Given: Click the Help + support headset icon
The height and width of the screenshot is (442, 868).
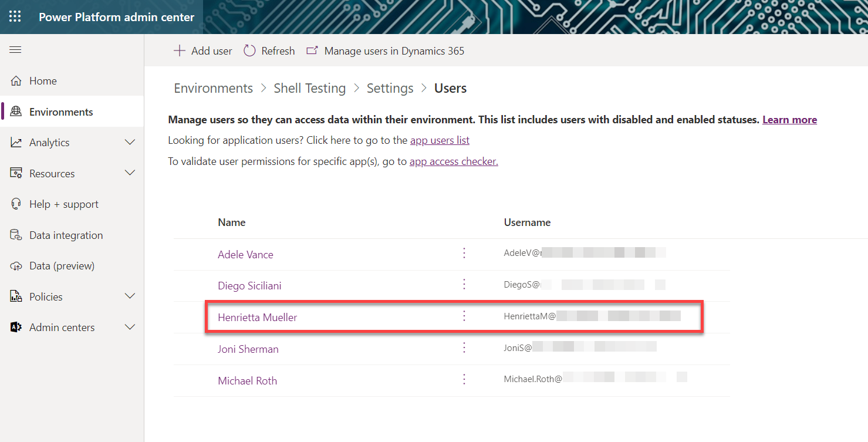Looking at the screenshot, I should pyautogui.click(x=16, y=204).
